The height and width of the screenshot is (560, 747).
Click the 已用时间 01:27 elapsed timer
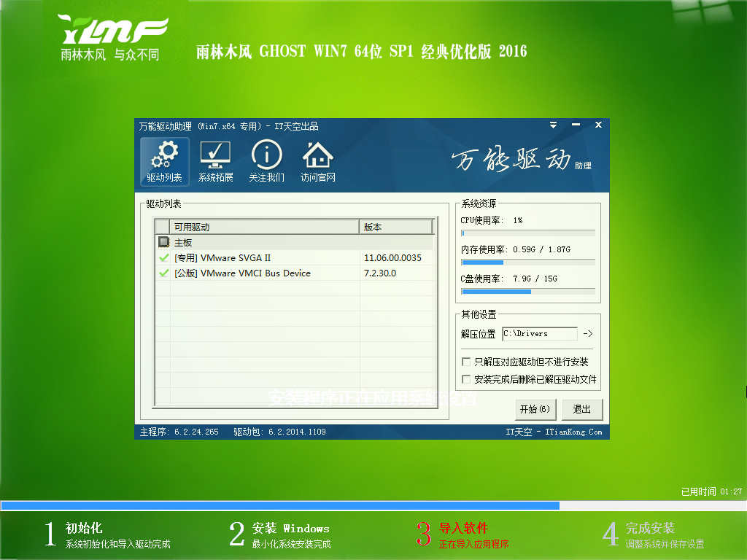coord(711,491)
